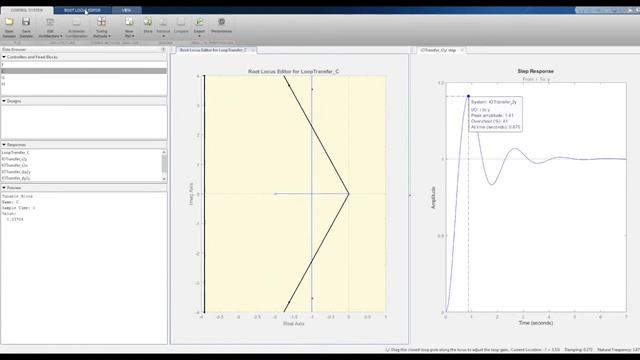Image resolution: width=640 pixels, height=360 pixels.
Task: Click the Tunable Block preview text
Action: click(x=18, y=196)
